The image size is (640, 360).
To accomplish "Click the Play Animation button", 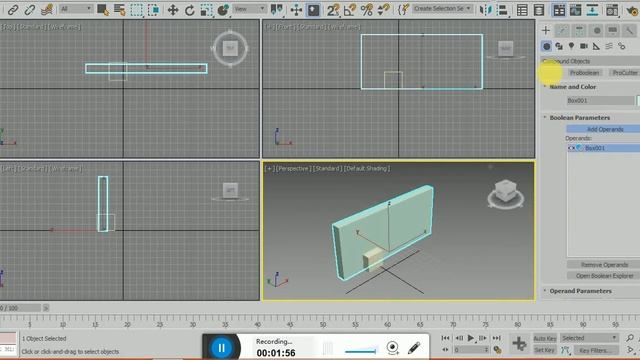I will pyautogui.click(x=471, y=338).
